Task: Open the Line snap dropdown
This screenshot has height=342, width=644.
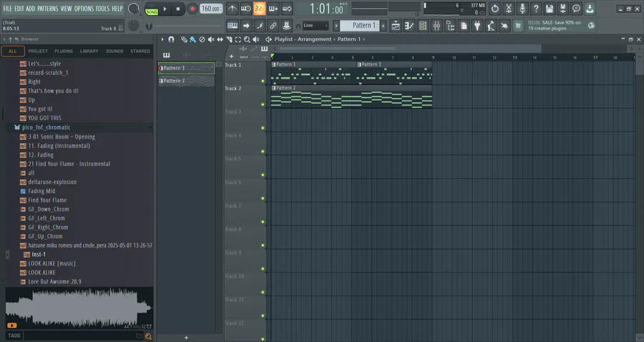Action: point(316,26)
